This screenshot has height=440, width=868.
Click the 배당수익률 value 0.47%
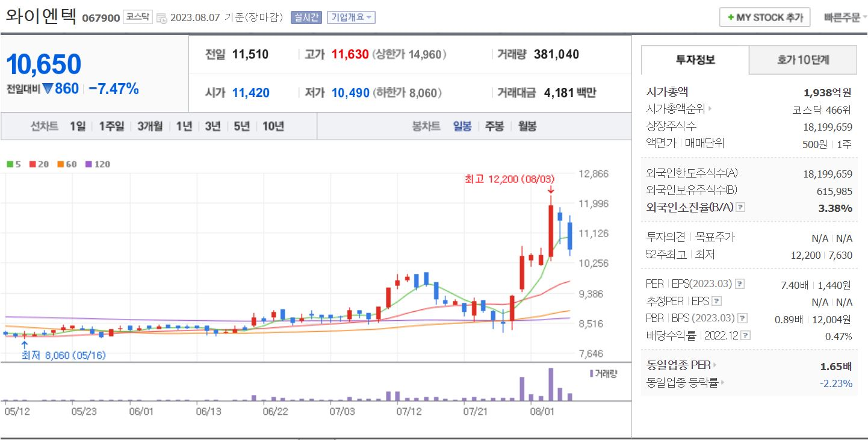(x=839, y=336)
